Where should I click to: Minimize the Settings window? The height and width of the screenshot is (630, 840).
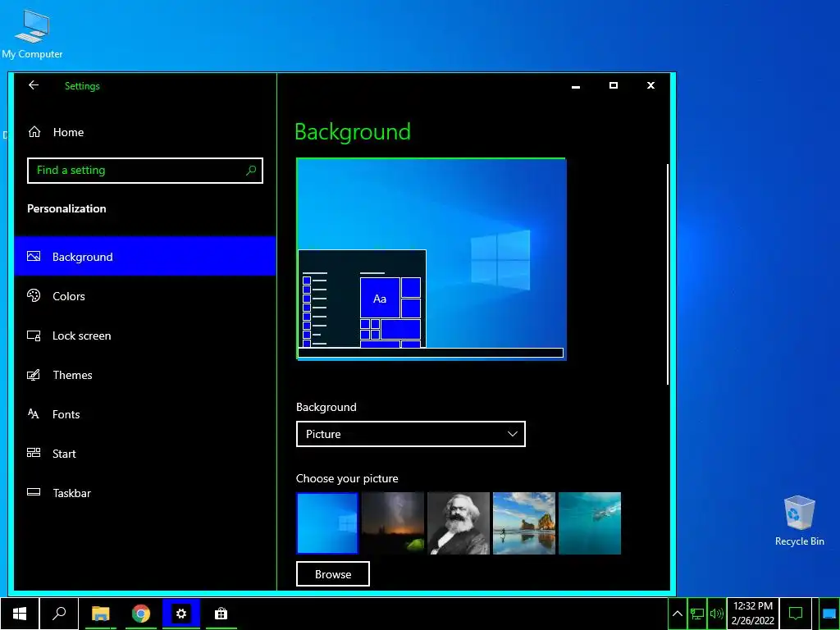pos(576,85)
